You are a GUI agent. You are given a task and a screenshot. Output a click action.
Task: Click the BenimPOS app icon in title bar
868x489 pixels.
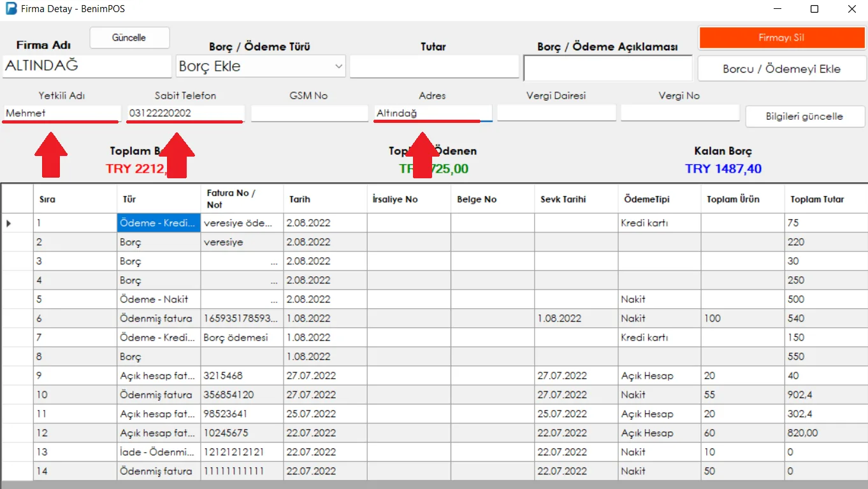(11, 10)
